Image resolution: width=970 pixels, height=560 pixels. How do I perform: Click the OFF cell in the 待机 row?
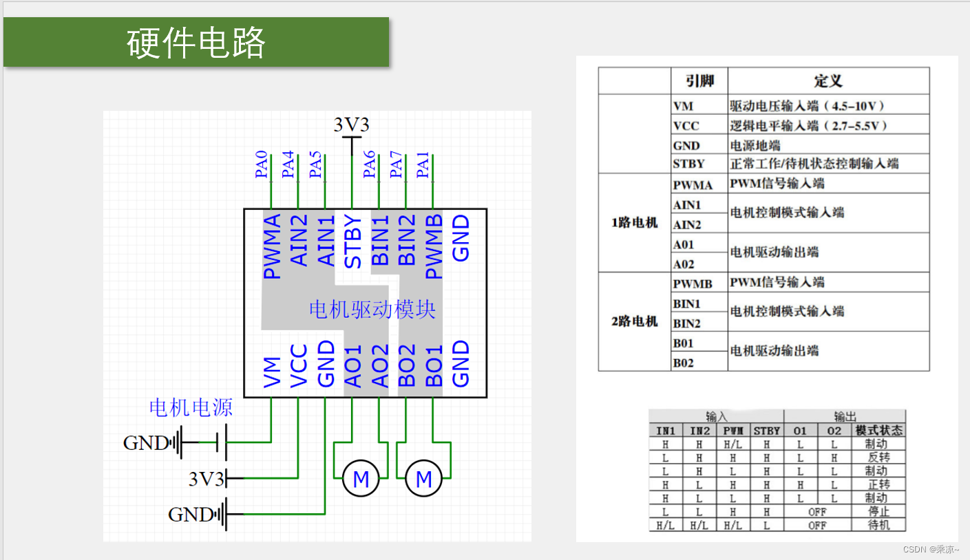pos(817,525)
